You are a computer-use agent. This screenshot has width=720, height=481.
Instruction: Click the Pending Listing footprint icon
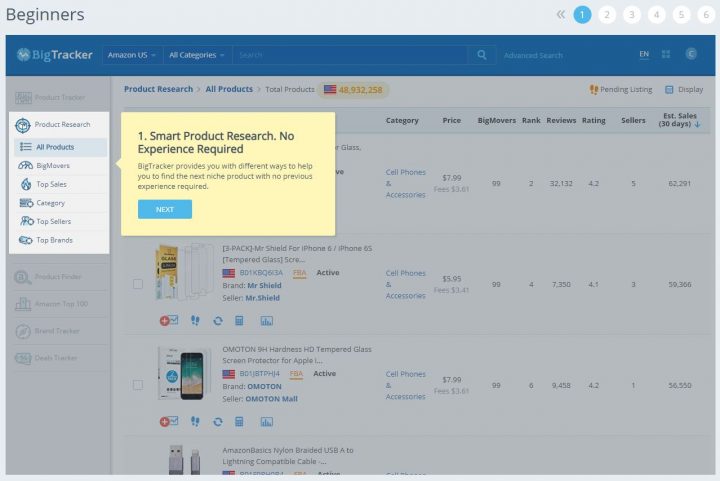[x=594, y=89]
